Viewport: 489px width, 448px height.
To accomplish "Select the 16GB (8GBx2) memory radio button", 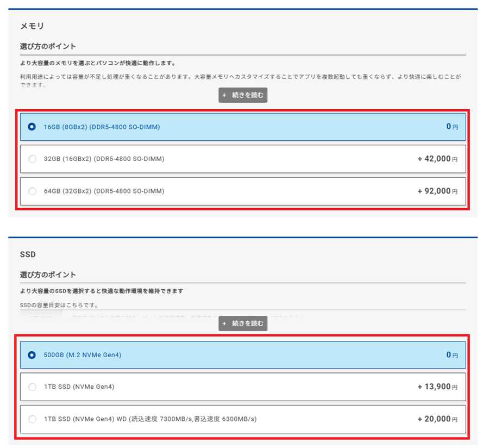I will click(32, 127).
